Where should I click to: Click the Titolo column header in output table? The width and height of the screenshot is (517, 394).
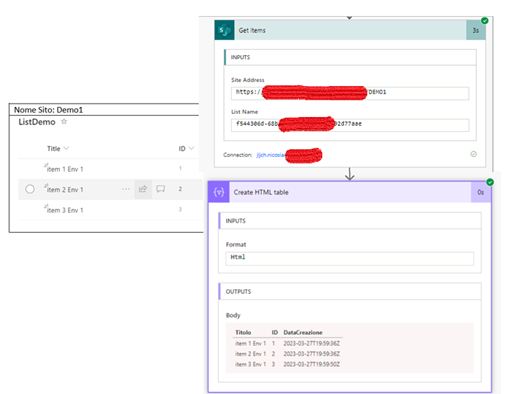[x=243, y=332]
